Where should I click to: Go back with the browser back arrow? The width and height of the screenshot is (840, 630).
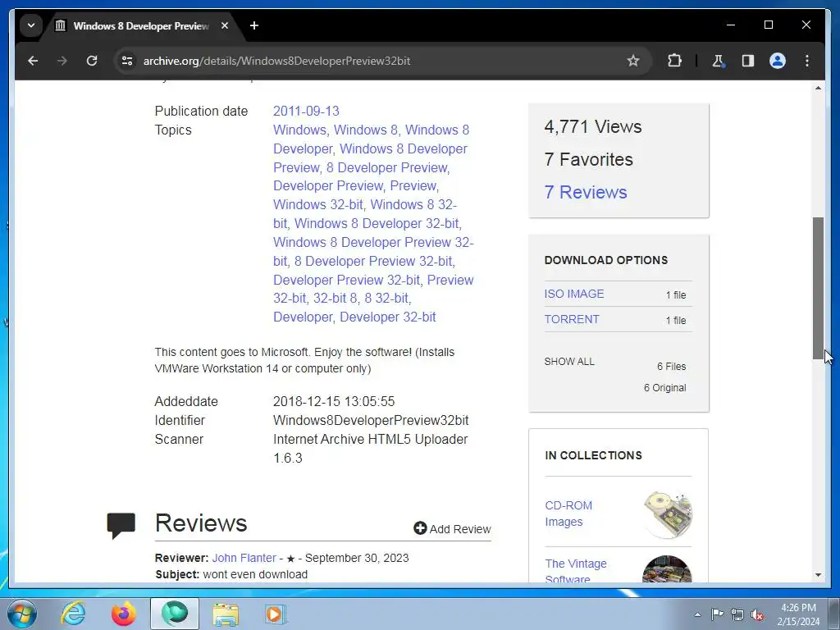point(33,61)
